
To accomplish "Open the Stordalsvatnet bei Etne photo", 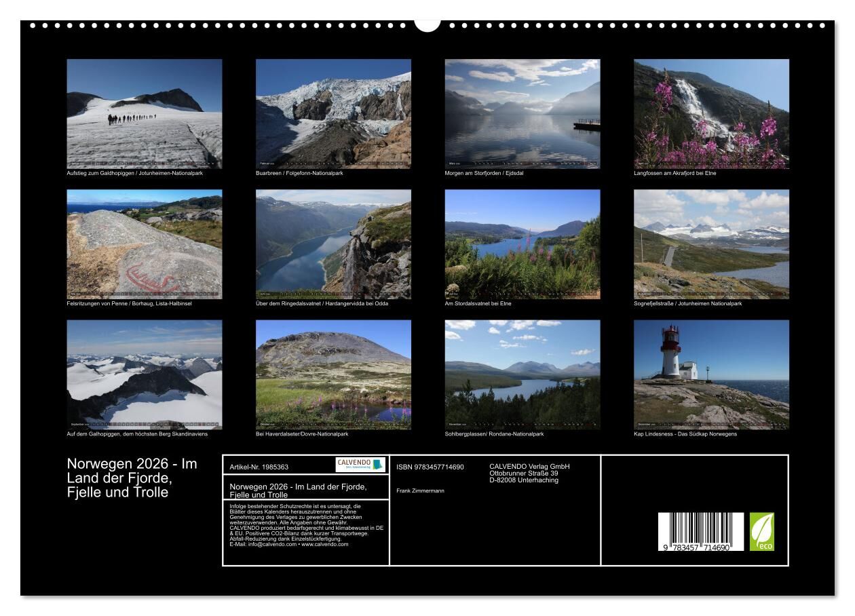I will click(522, 244).
